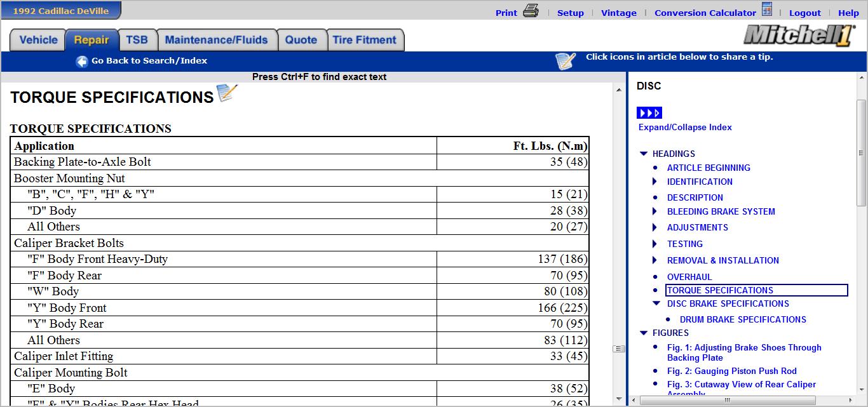This screenshot has height=407, width=868.
Task: Expand the ADJUSTMENTS heading arrow
Action: coord(655,227)
